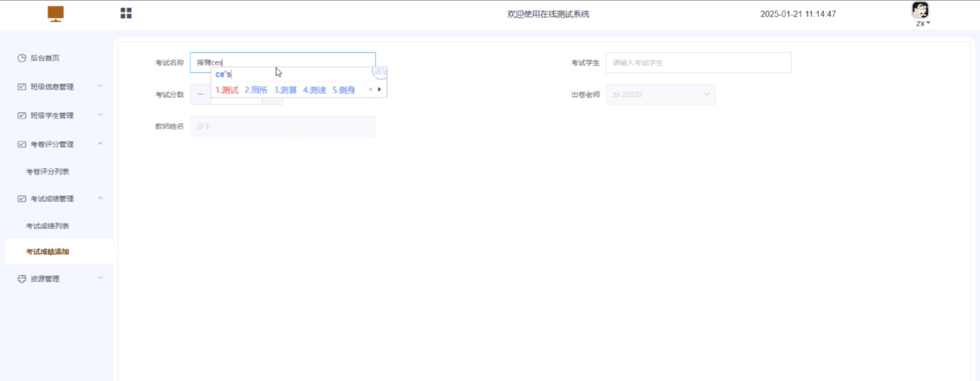Click the IME next-page candidate arrow
The height and width of the screenshot is (381, 980).
coord(379,89)
